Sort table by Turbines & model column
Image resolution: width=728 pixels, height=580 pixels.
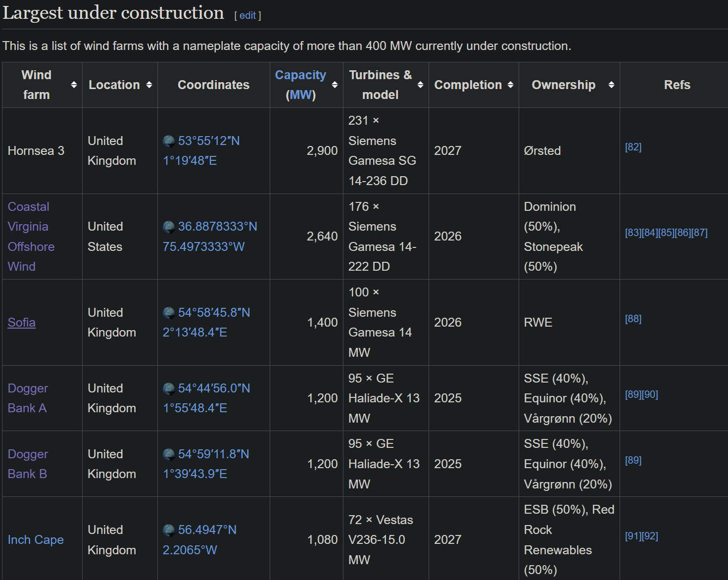click(x=420, y=85)
